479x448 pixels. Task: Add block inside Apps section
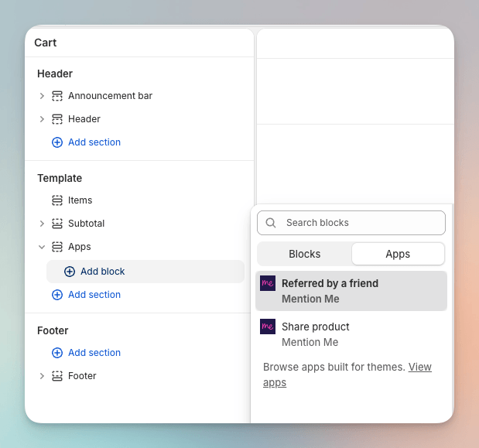145,272
